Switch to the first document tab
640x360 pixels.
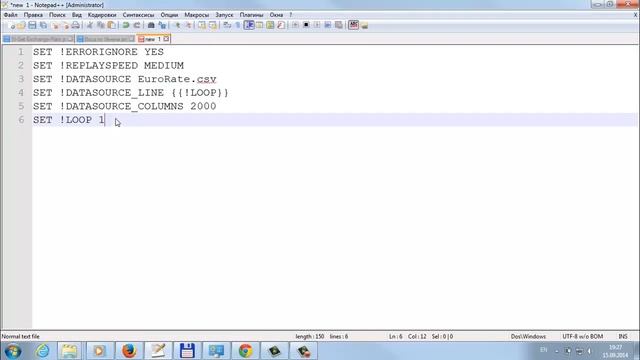pos(38,39)
